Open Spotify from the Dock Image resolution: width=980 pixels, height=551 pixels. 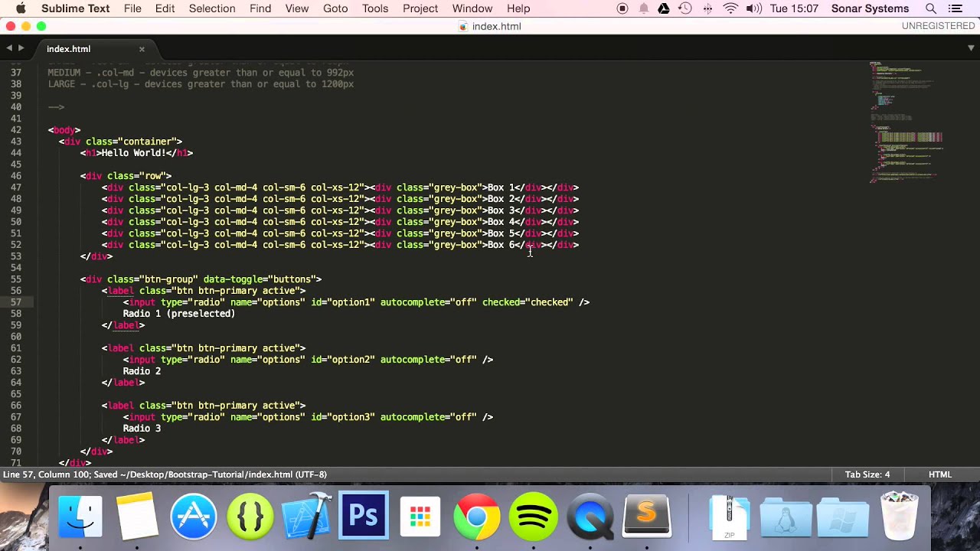pyautogui.click(x=534, y=516)
